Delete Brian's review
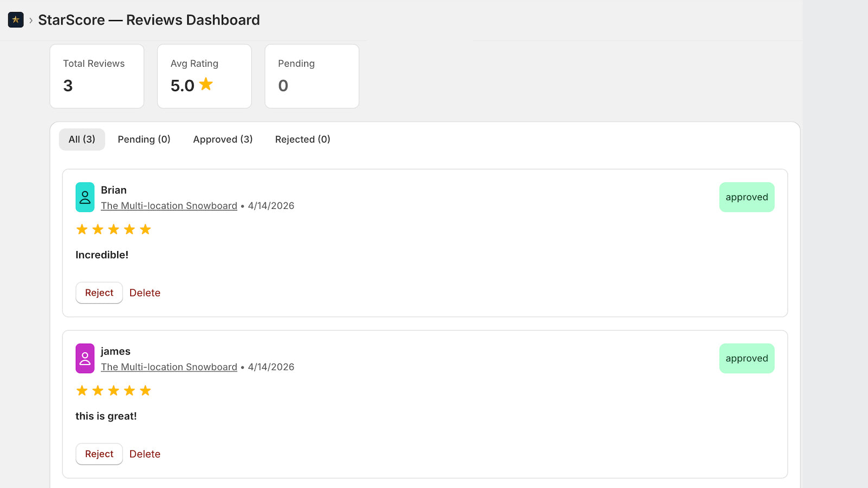The height and width of the screenshot is (488, 868). [145, 293]
